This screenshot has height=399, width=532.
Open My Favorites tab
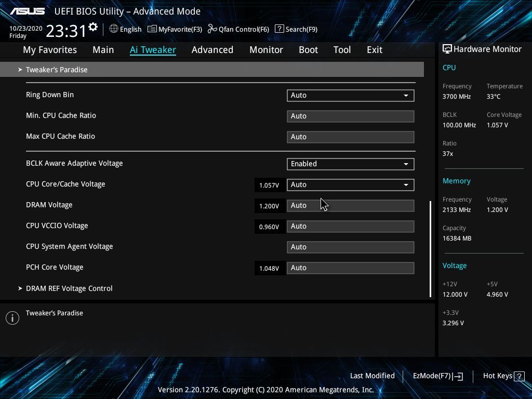(x=50, y=50)
